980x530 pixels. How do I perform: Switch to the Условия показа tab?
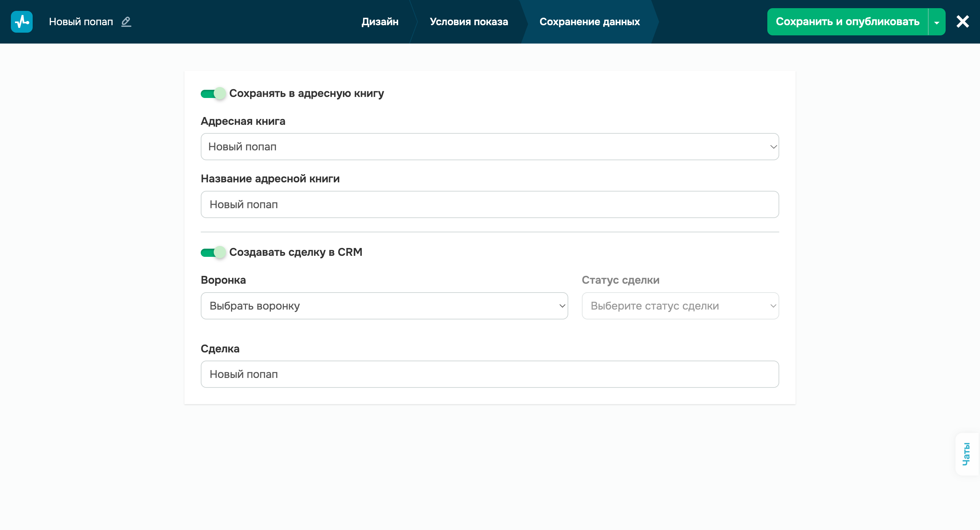469,22
